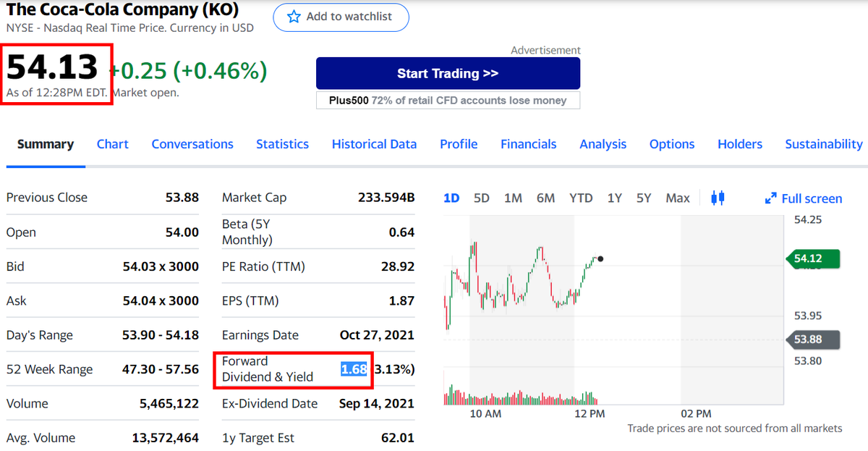Open the Options tab
868x451 pixels.
[x=672, y=144]
